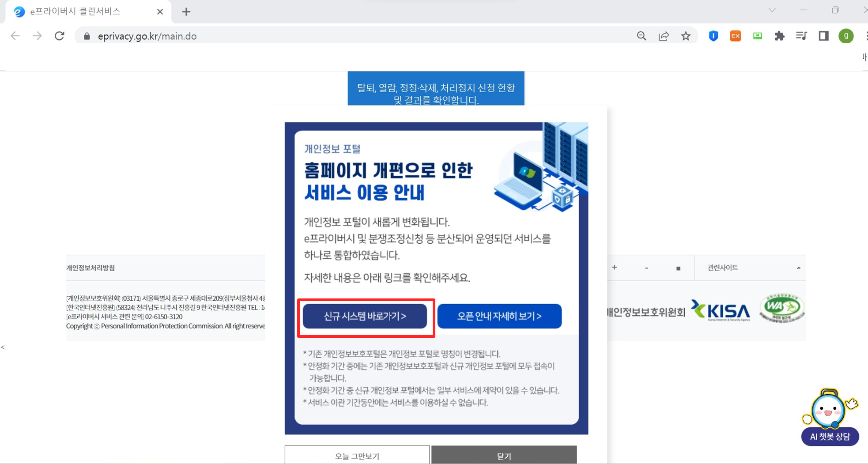Viewport: 868px width, 464px height.
Task: Select the e프라이버시 클린서비스 tab
Action: coord(75,11)
